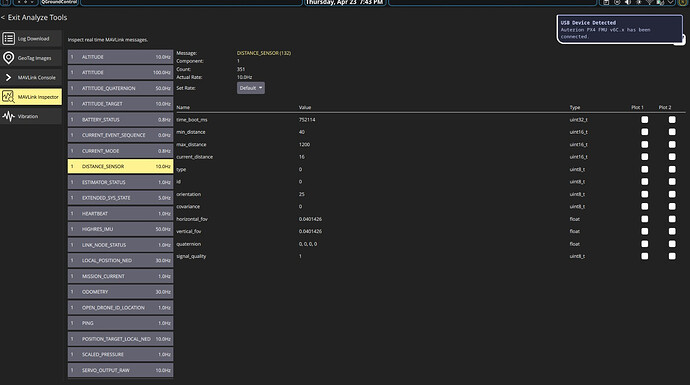Image resolution: width=690 pixels, height=385 pixels.
Task: Select CURRENT_MODE message
Action: 120,151
